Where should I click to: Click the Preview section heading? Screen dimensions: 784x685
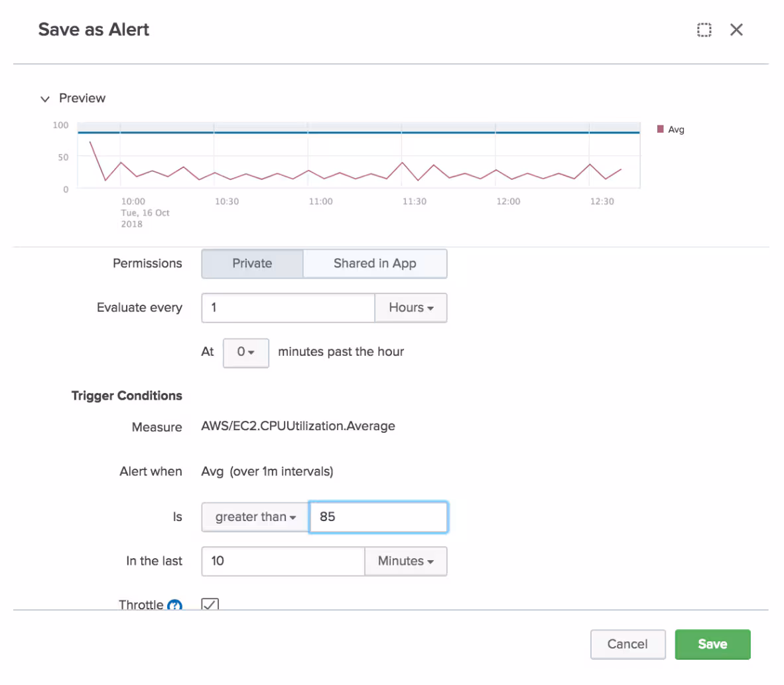point(82,98)
